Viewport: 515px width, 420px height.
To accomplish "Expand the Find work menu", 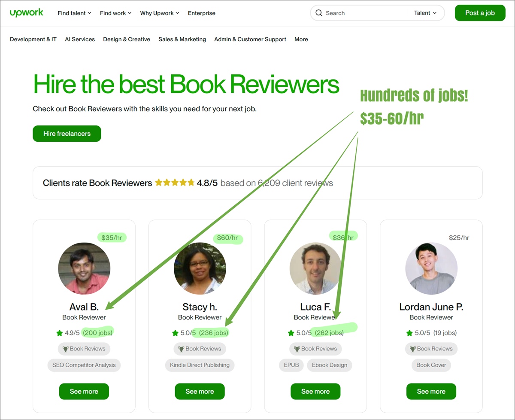I will 116,13.
